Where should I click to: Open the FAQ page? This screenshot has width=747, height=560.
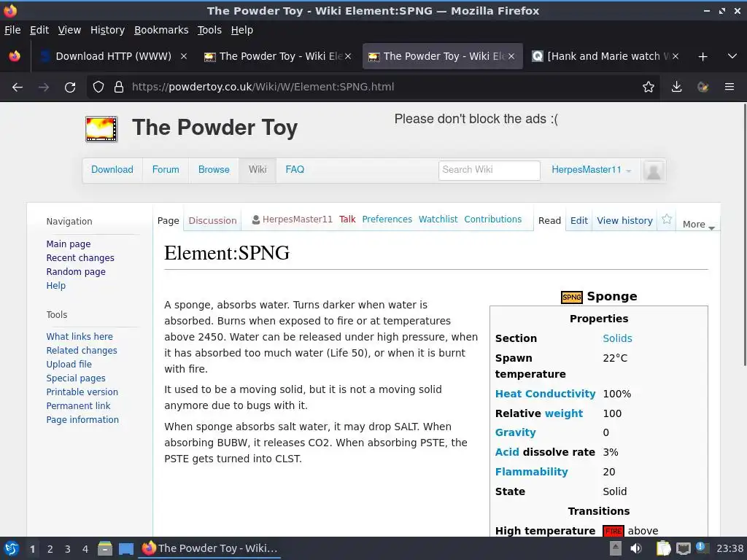[x=295, y=170]
